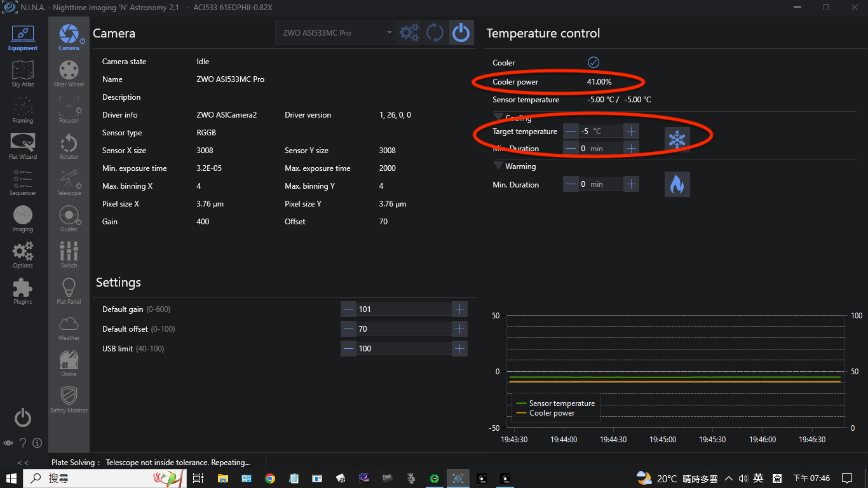Increase Default offset value
Viewport: 868px width, 488px height.
pos(459,329)
